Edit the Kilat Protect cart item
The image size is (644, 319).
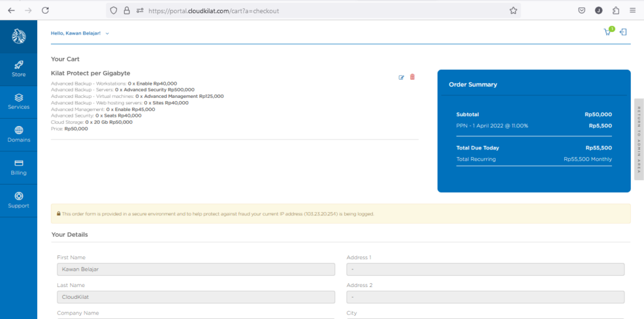(401, 77)
